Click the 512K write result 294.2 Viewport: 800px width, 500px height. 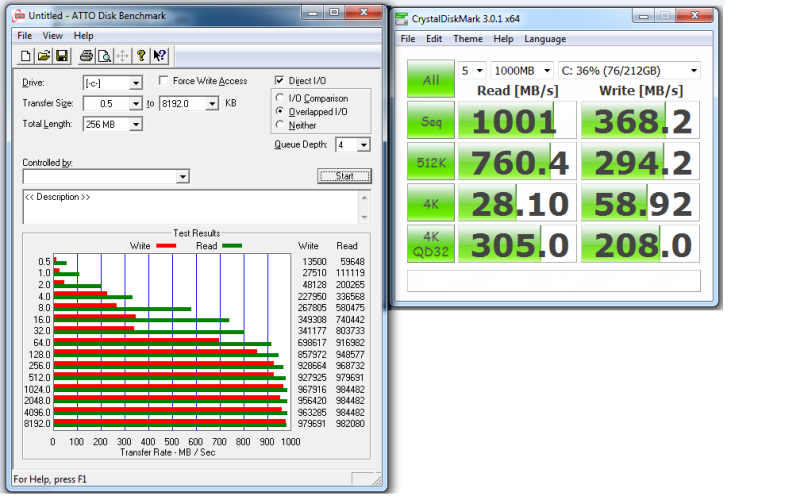tap(640, 162)
